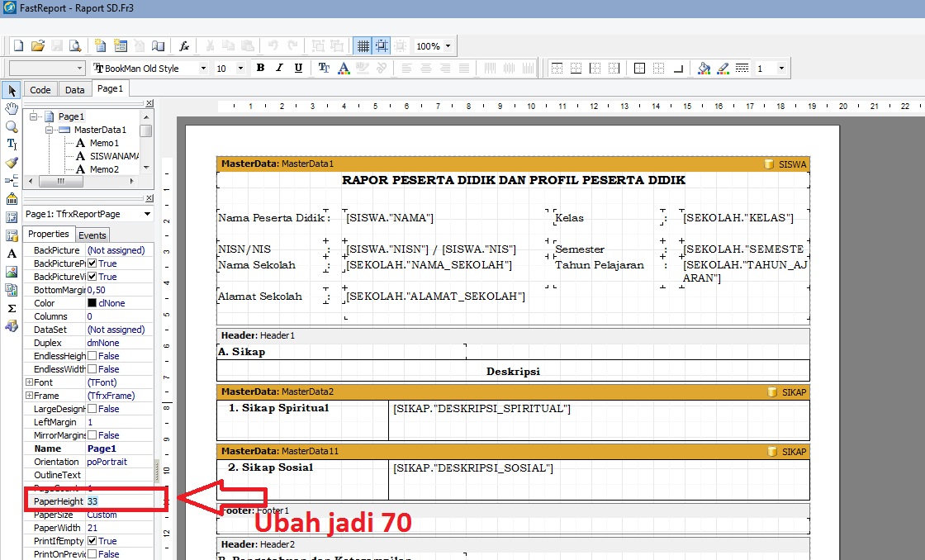Click the fill color bucket icon
This screenshot has width=925, height=560.
(703, 69)
